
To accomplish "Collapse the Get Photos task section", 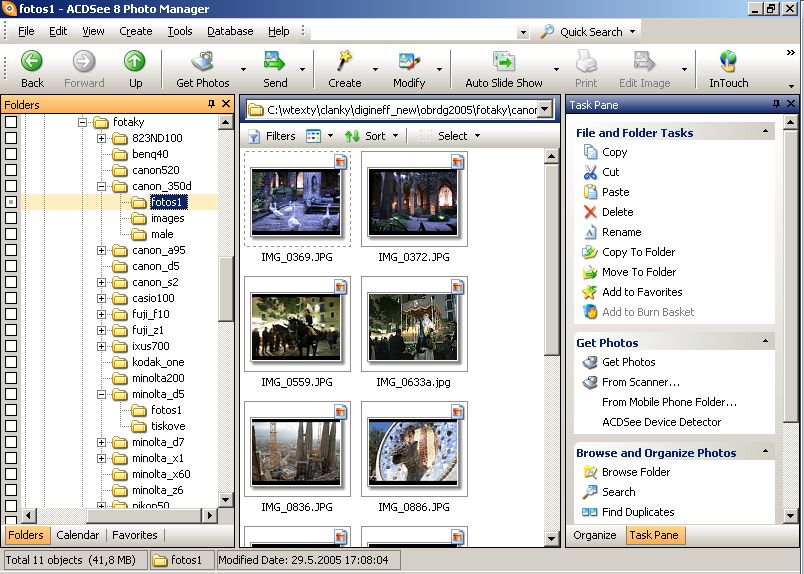I will tap(766, 341).
